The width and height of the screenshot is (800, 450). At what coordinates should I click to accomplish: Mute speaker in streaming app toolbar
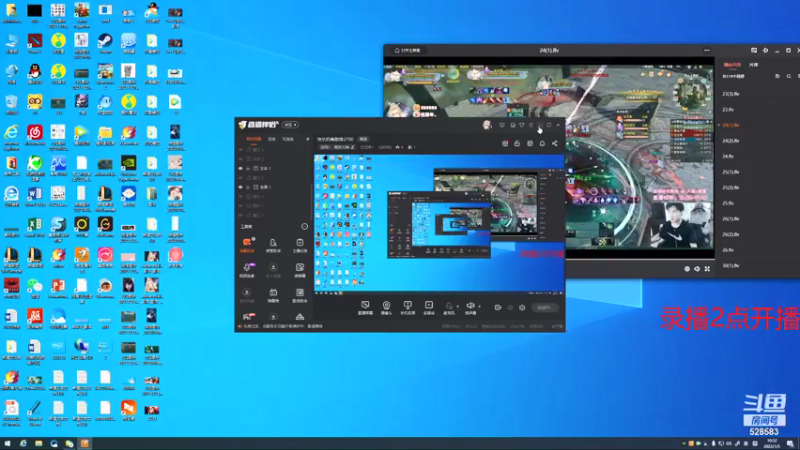(x=470, y=306)
